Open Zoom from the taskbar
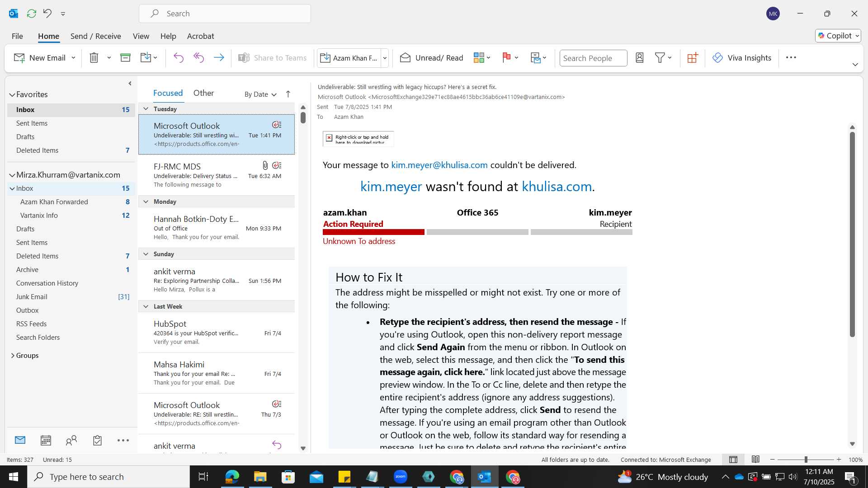This screenshot has width=868, height=488. pyautogui.click(x=400, y=477)
